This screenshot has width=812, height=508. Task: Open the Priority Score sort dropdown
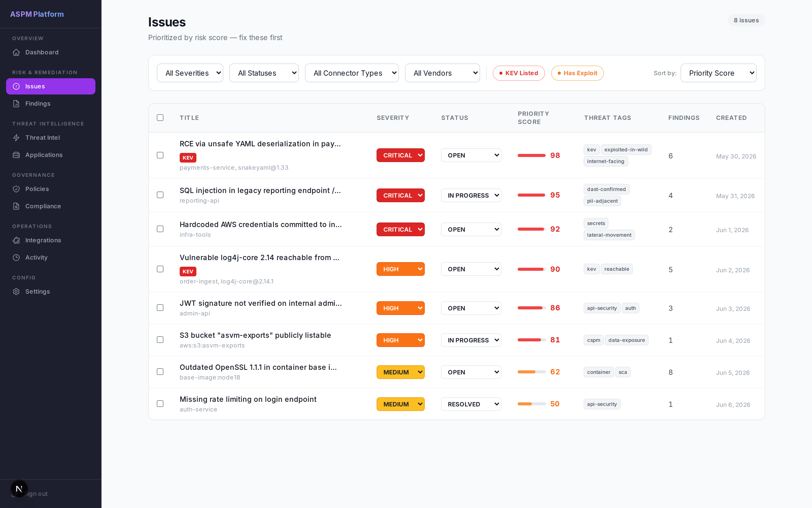[718, 73]
